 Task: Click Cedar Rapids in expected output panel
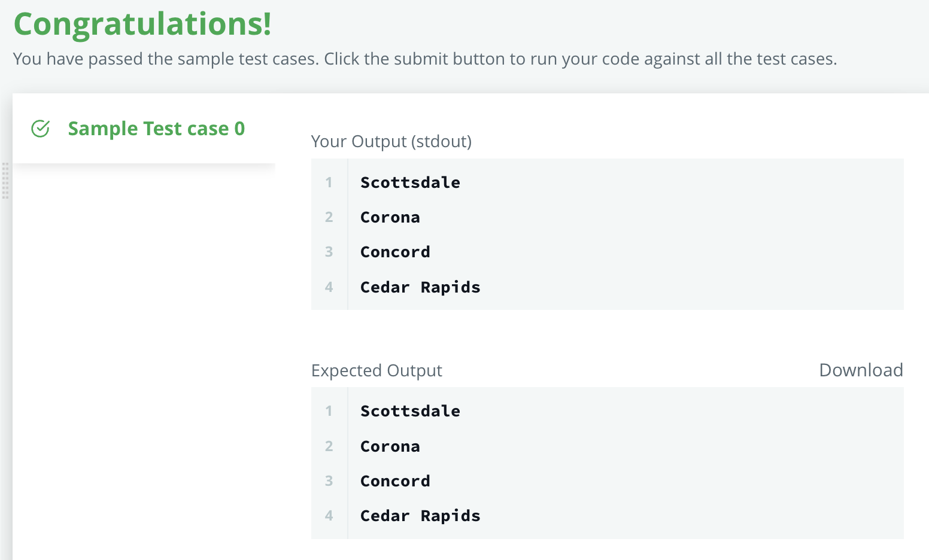tap(420, 516)
